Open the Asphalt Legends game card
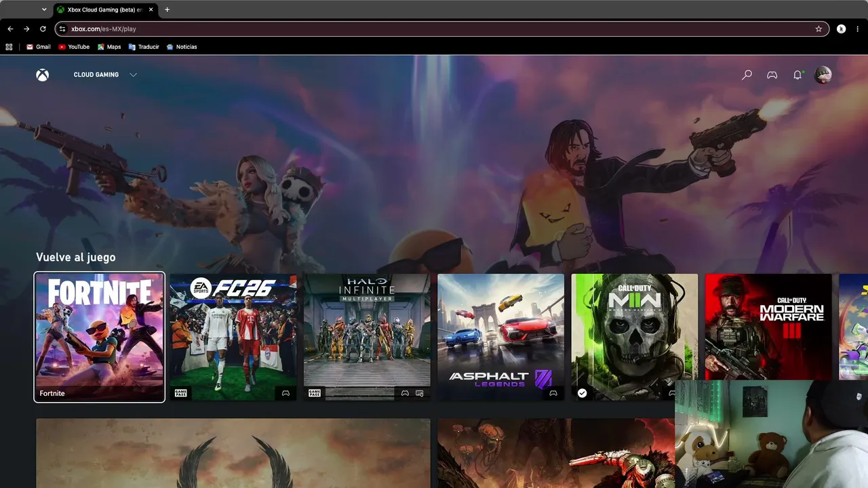This screenshot has width=868, height=488. pyautogui.click(x=501, y=338)
